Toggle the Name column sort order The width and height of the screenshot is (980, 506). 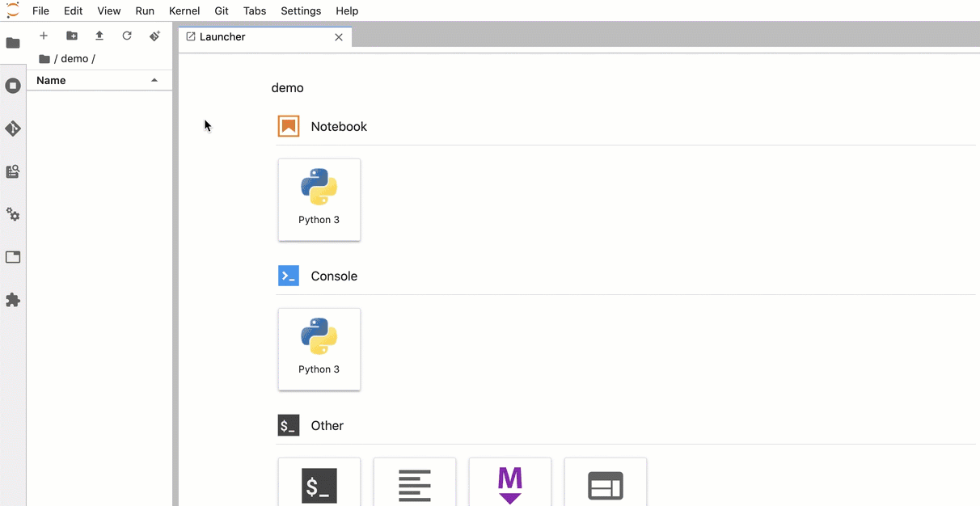coord(97,80)
